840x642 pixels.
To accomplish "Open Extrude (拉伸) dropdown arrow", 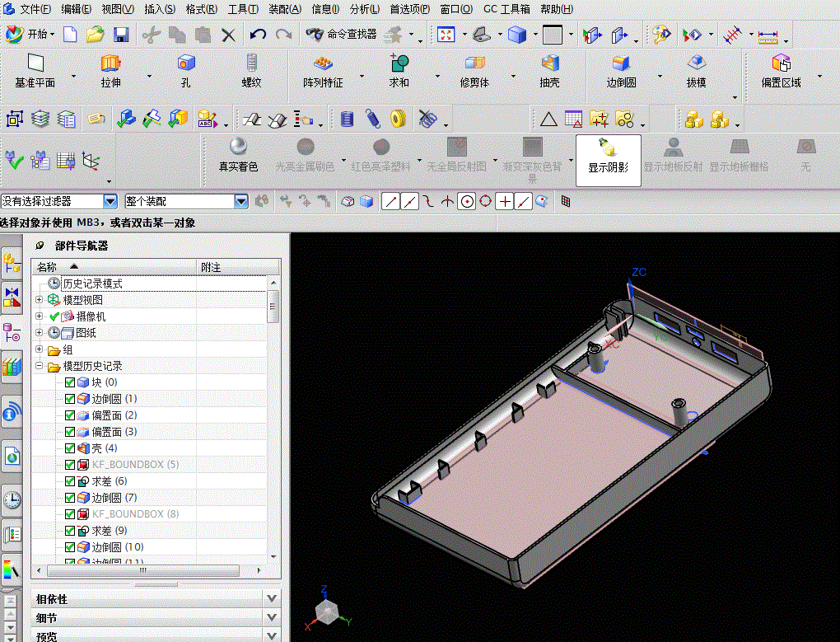I will pos(149,77).
